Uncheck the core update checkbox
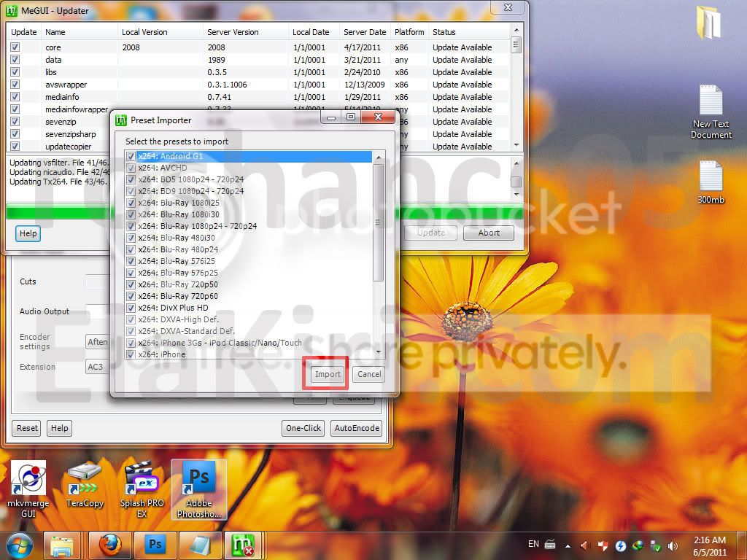 pyautogui.click(x=15, y=47)
